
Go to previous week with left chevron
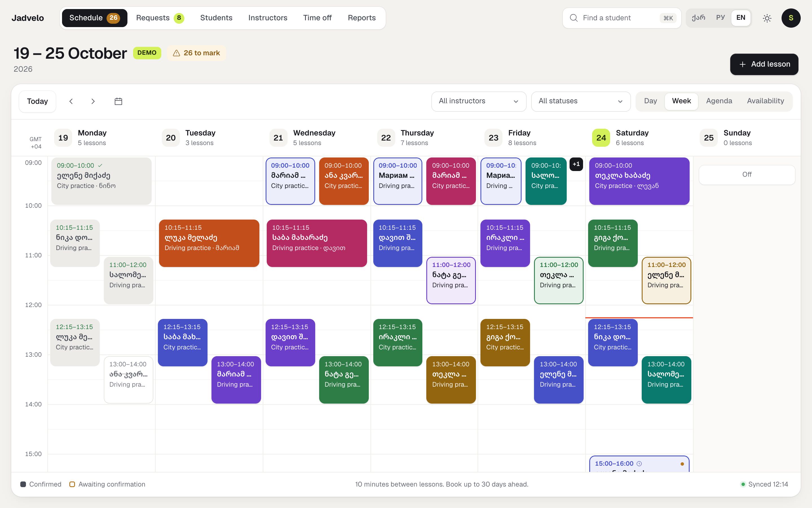coord(71,101)
